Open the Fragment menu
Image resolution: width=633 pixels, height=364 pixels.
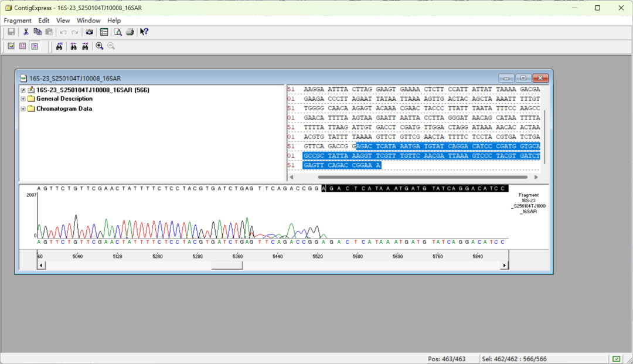18,21
